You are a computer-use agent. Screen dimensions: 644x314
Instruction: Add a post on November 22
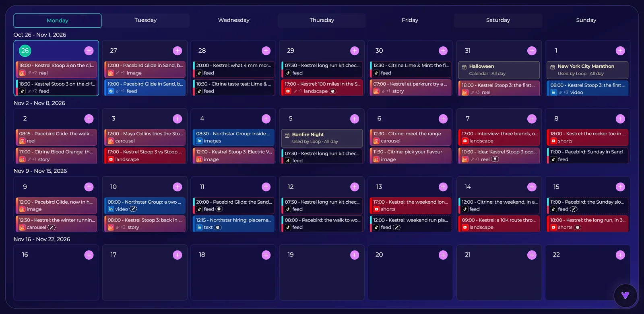[x=620, y=255]
